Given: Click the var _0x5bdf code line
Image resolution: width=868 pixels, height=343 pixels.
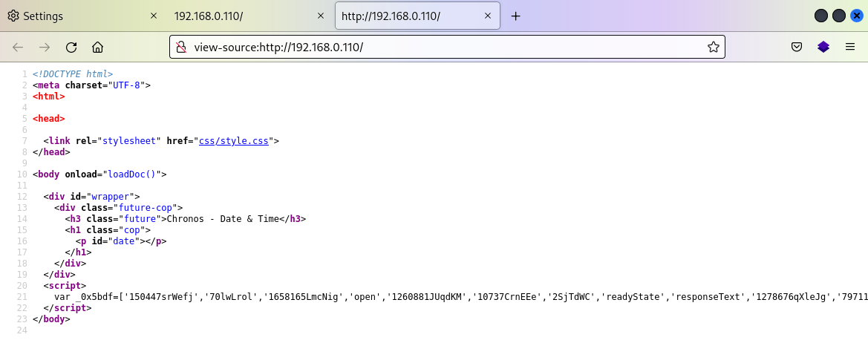Looking at the screenshot, I should [x=460, y=296].
